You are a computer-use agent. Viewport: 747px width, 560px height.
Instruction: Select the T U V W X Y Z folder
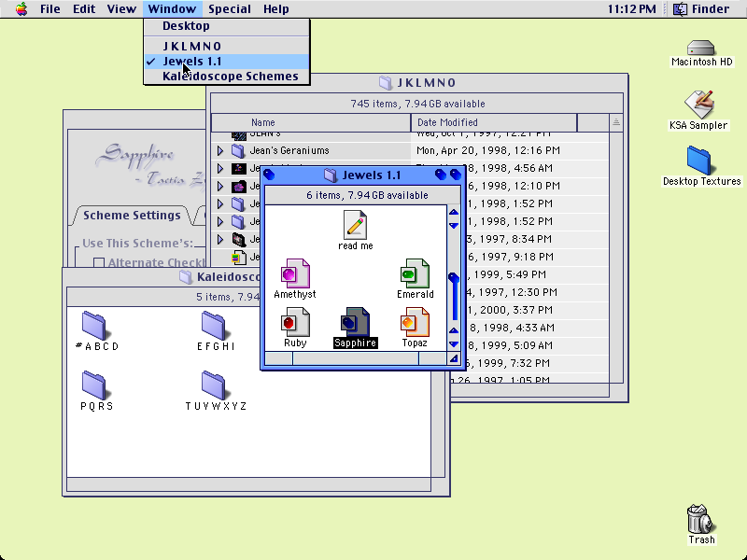(214, 385)
